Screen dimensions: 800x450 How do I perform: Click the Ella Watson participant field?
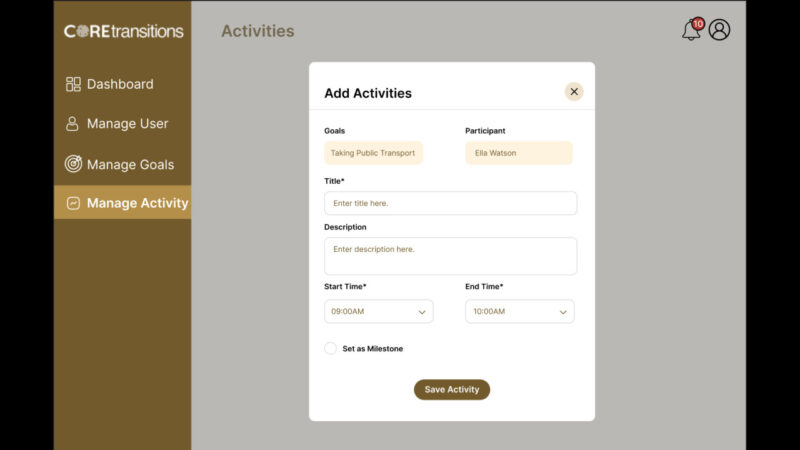(519, 153)
